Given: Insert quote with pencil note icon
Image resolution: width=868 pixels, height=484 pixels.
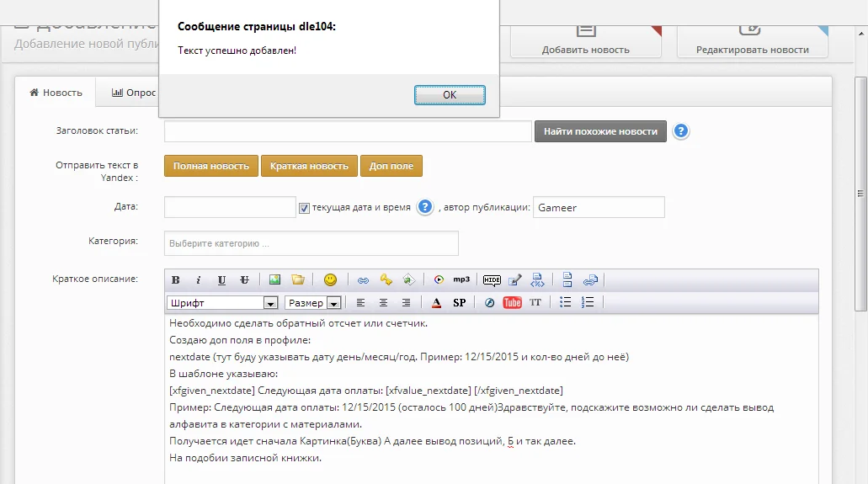Looking at the screenshot, I should pyautogui.click(x=514, y=279).
